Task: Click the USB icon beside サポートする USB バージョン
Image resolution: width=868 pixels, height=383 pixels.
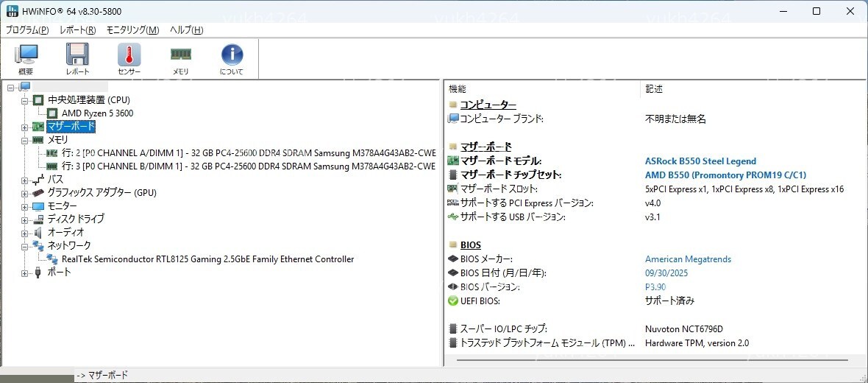Action: [x=453, y=217]
